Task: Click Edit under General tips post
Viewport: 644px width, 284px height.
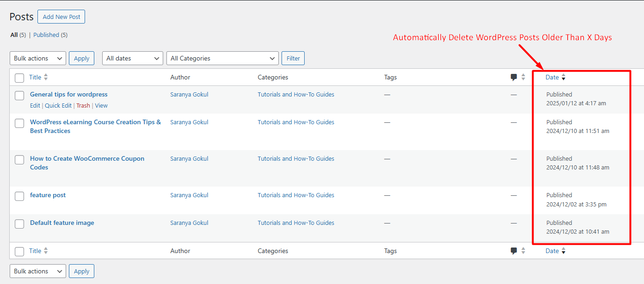Action: pyautogui.click(x=35, y=105)
